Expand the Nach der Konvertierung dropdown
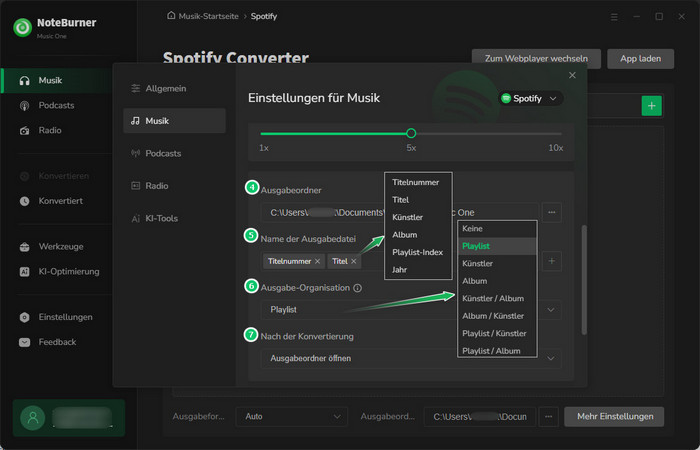700x450 pixels. 551,358
